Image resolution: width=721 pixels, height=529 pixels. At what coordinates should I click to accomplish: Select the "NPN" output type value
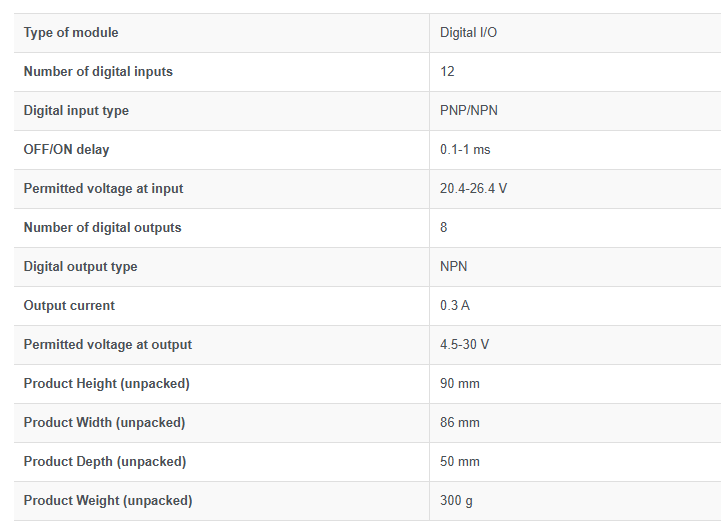[x=453, y=267]
